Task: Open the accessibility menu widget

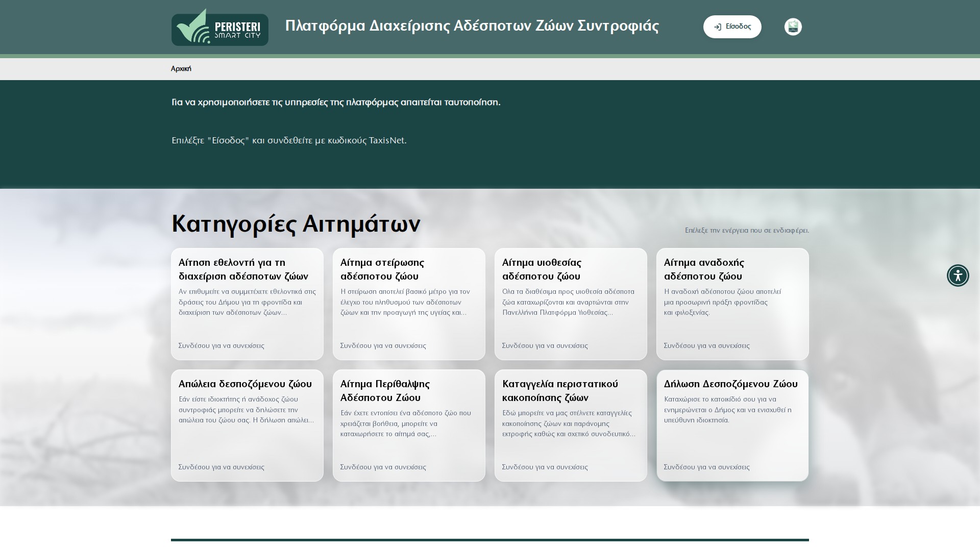Action: pyautogui.click(x=958, y=275)
